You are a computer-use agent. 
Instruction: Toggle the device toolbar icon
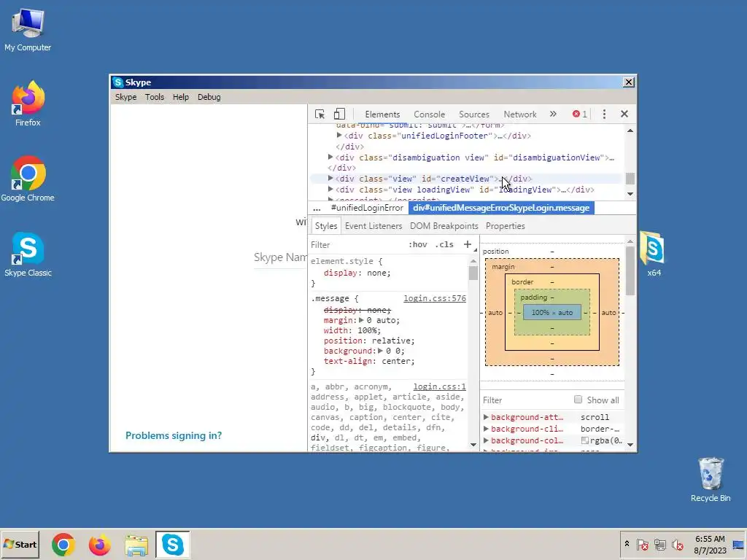(x=339, y=114)
